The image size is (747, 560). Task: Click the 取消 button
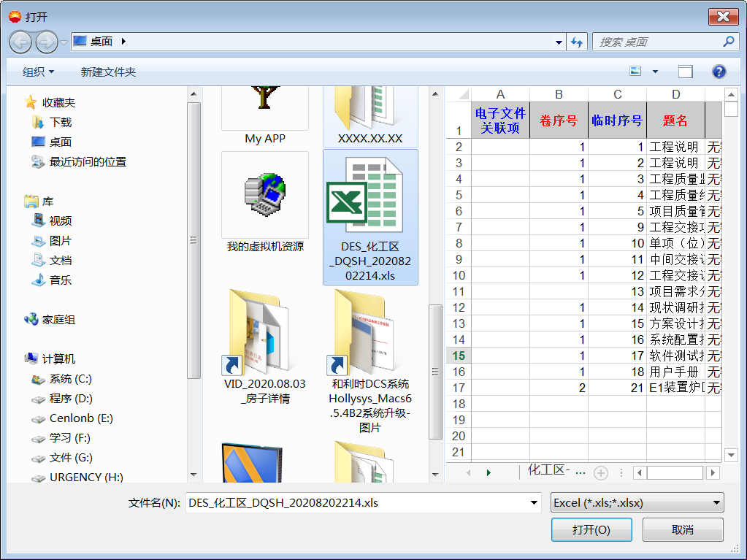[x=682, y=529]
